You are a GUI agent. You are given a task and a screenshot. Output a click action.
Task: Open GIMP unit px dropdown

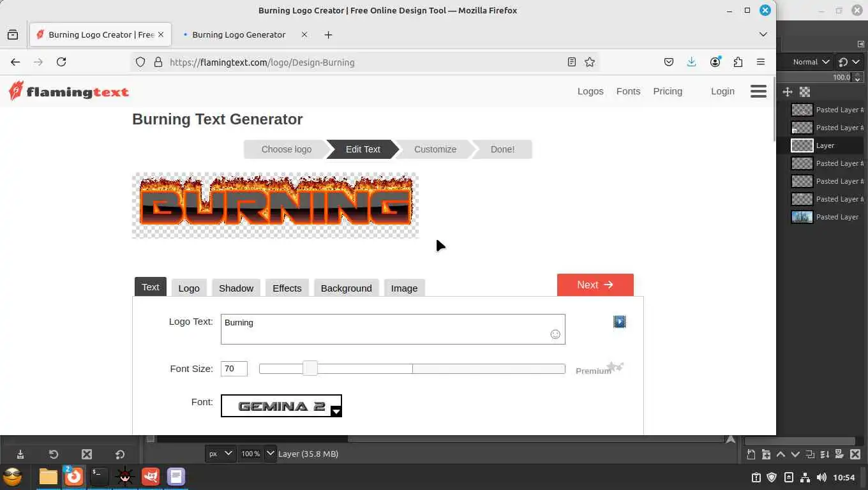220,454
